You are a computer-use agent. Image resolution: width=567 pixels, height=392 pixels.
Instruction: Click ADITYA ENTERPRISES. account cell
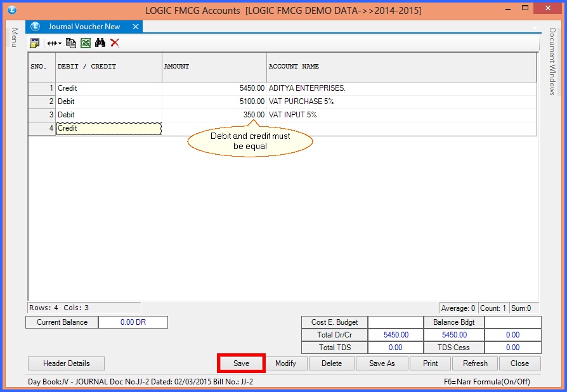[x=401, y=88]
